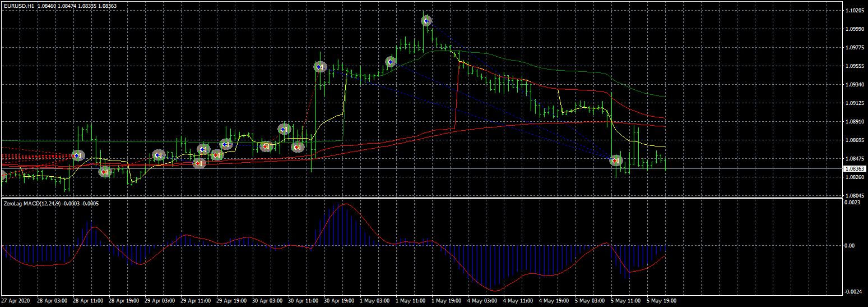Click the 29 Apr 11:00 time label

tap(195, 301)
